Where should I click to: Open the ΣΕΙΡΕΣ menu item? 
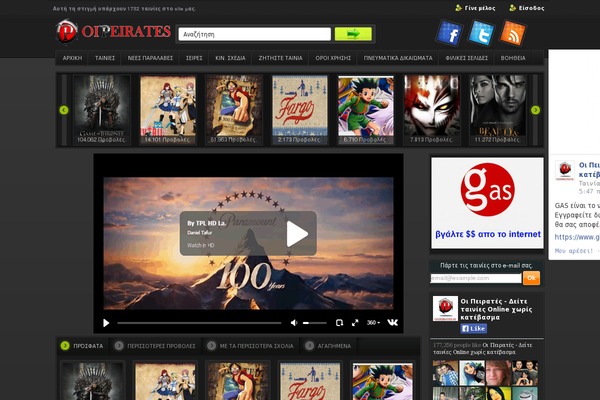pyautogui.click(x=194, y=58)
